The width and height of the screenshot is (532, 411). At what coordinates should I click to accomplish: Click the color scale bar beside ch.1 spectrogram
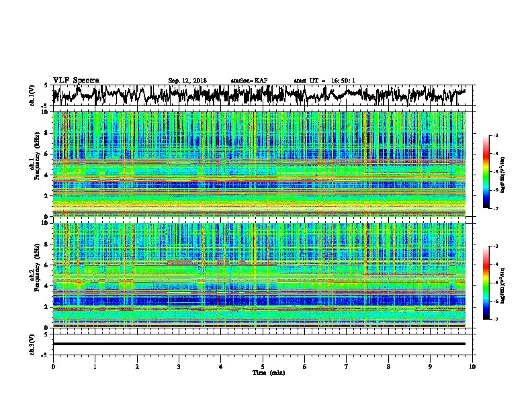click(486, 172)
